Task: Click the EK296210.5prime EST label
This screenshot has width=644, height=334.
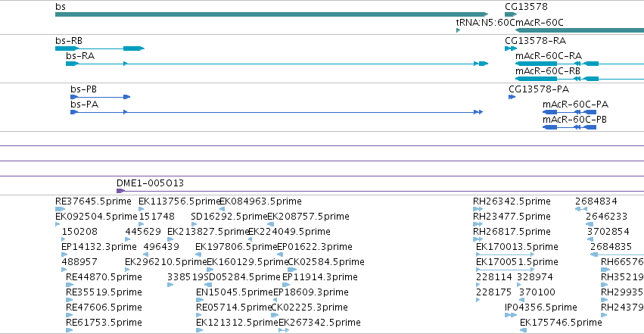Action: click(166, 262)
